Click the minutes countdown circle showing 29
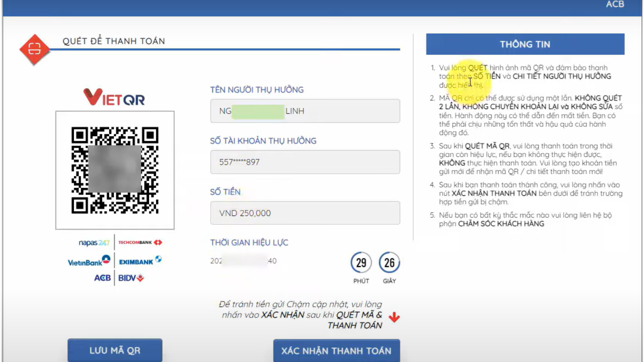The height and width of the screenshot is (362, 644). (x=361, y=262)
